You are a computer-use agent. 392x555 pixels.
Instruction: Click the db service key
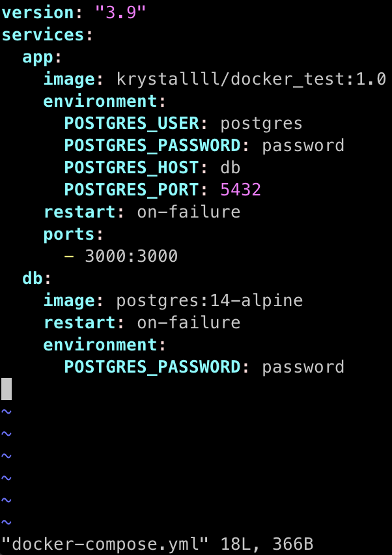pos(32,278)
